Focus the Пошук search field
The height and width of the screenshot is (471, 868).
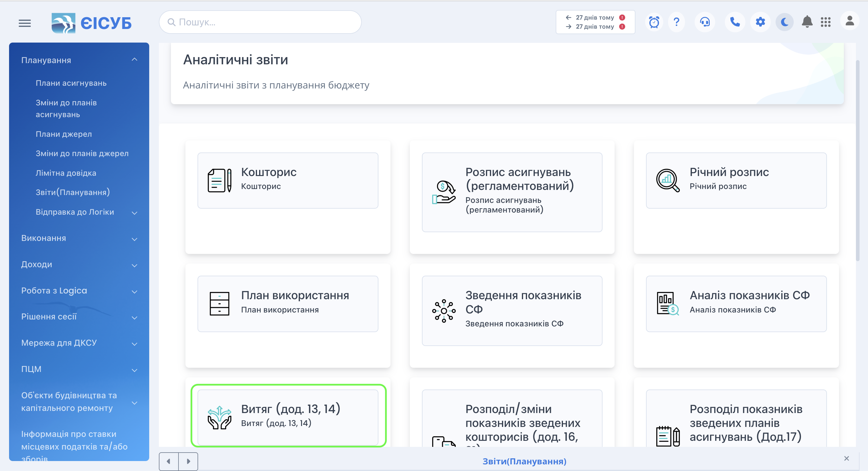coord(260,22)
